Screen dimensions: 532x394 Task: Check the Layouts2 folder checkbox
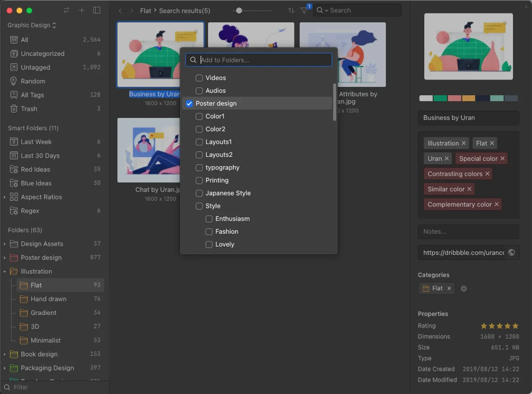pos(199,155)
